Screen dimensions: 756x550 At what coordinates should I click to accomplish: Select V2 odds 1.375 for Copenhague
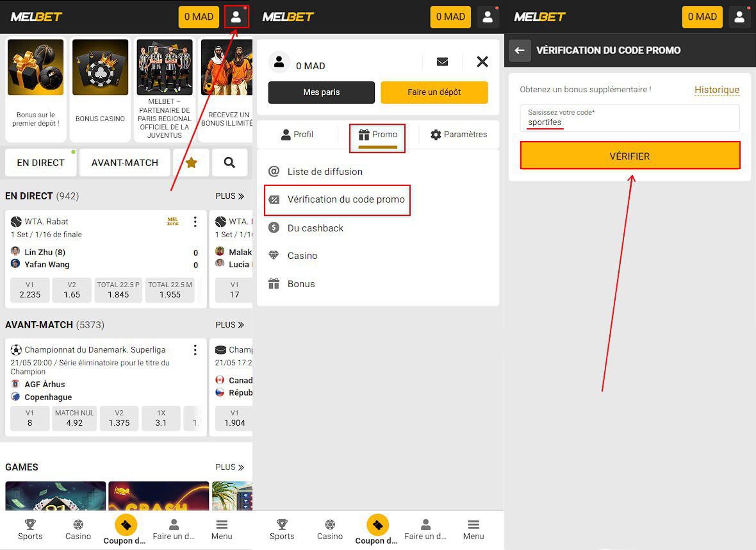119,419
